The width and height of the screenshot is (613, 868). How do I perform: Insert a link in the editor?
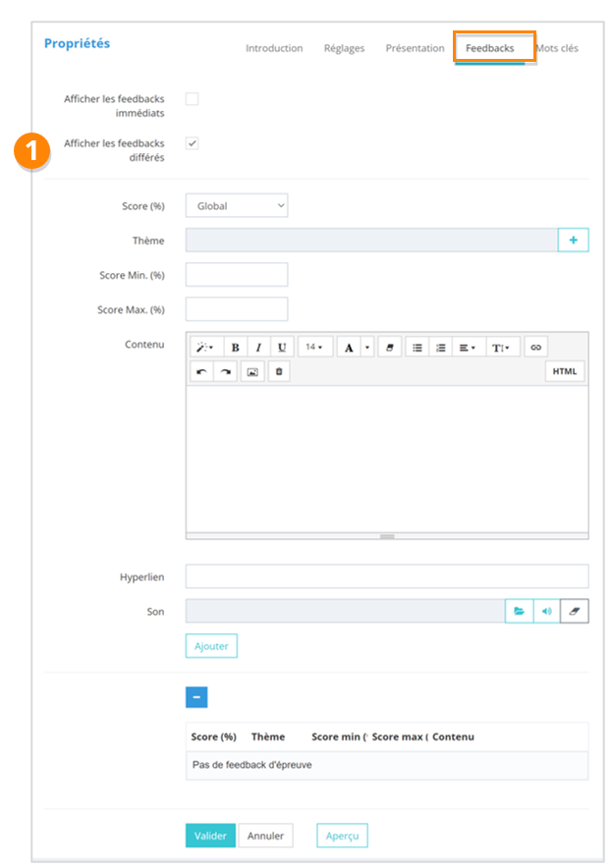coord(535,348)
